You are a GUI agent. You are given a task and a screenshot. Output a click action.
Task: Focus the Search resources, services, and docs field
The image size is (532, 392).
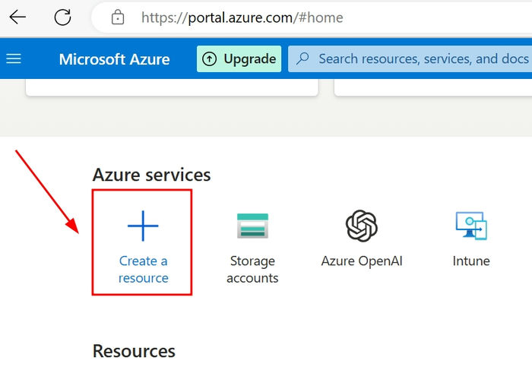point(410,59)
